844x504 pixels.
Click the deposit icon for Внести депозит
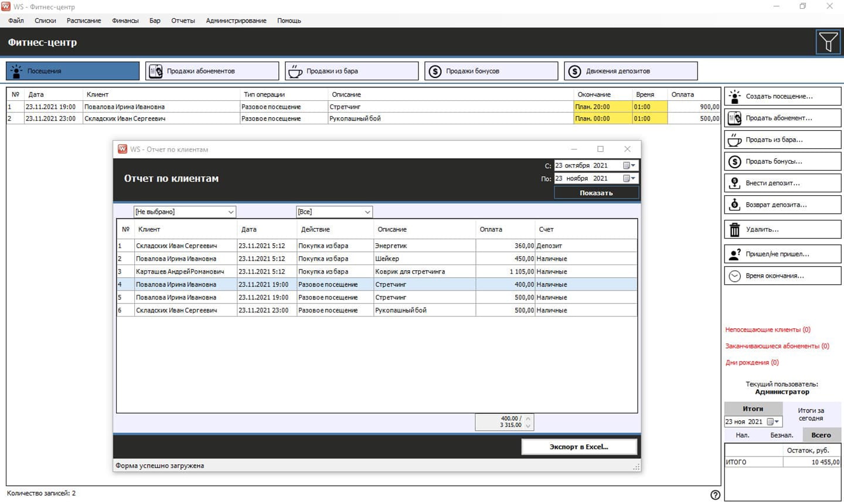click(x=734, y=183)
